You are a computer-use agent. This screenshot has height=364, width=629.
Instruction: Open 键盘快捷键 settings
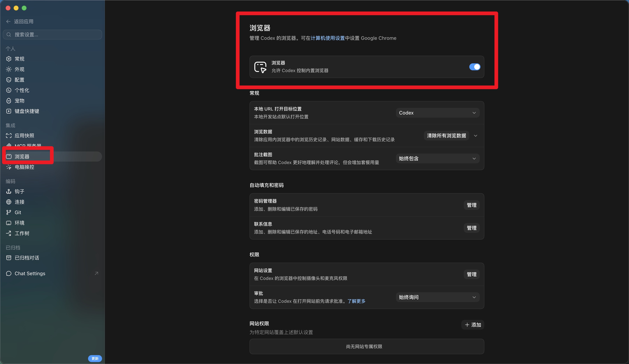tap(52, 111)
